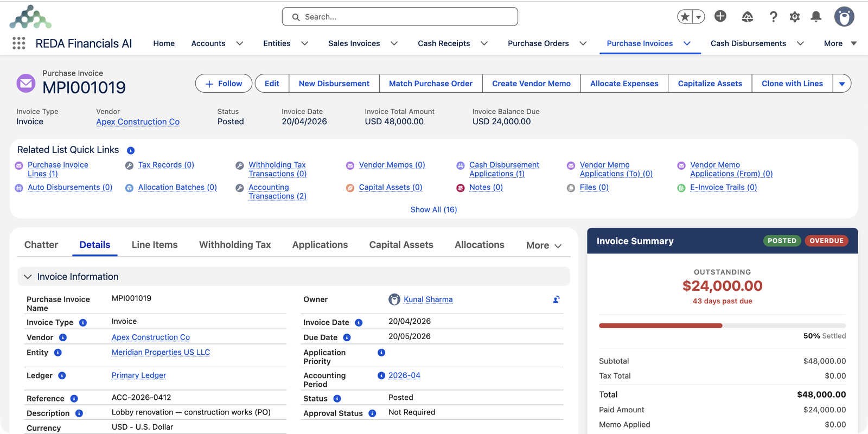Click the 50% settled progress bar
The height and width of the screenshot is (434, 868).
click(722, 325)
